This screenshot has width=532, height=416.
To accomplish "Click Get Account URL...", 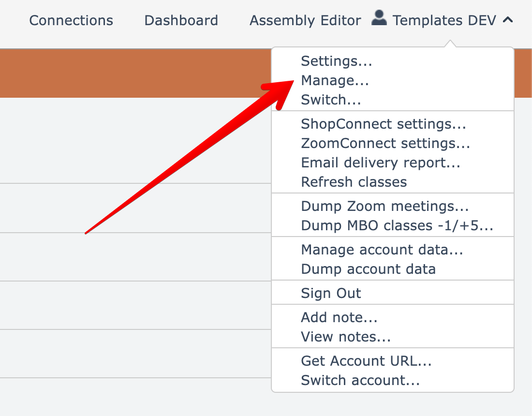I will [366, 361].
